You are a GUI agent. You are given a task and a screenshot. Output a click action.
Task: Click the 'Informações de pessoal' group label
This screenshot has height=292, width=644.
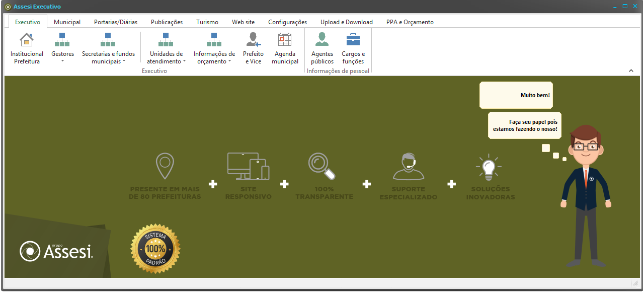pos(338,71)
